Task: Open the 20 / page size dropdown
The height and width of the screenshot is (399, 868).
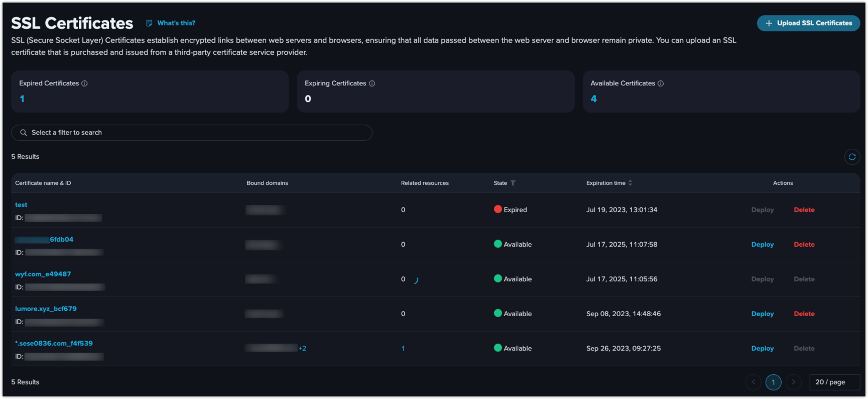Action: coord(834,382)
